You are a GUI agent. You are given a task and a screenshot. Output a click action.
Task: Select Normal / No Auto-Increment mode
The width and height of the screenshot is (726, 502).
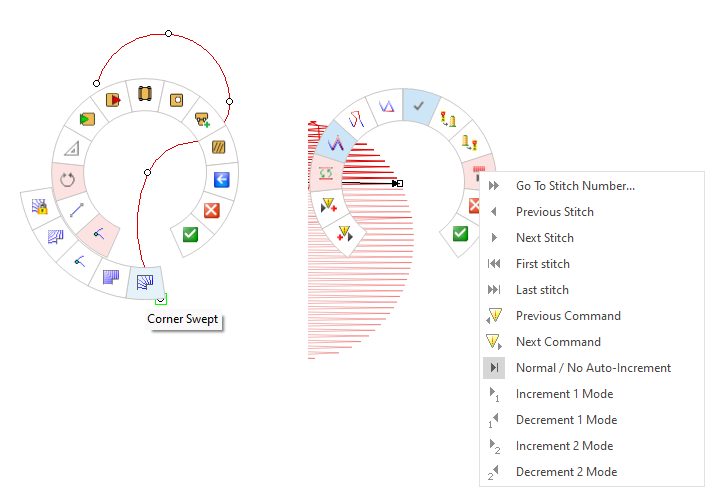[593, 368]
